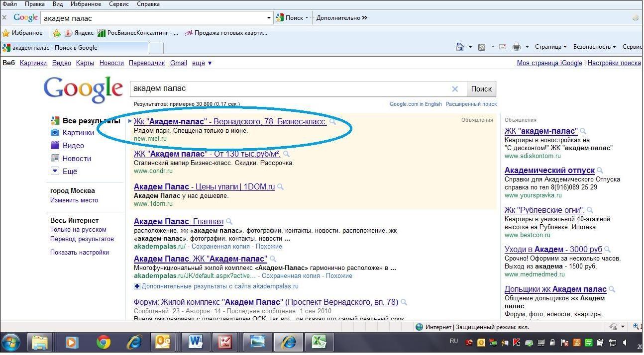Click the Print icon in command bar
Screen dimensions: 644x355
tap(517, 47)
